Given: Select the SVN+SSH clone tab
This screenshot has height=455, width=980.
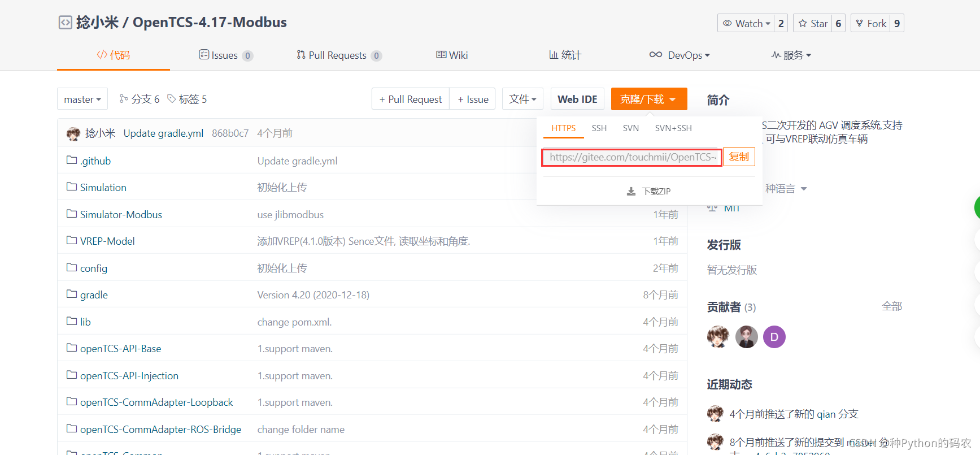Looking at the screenshot, I should point(673,128).
